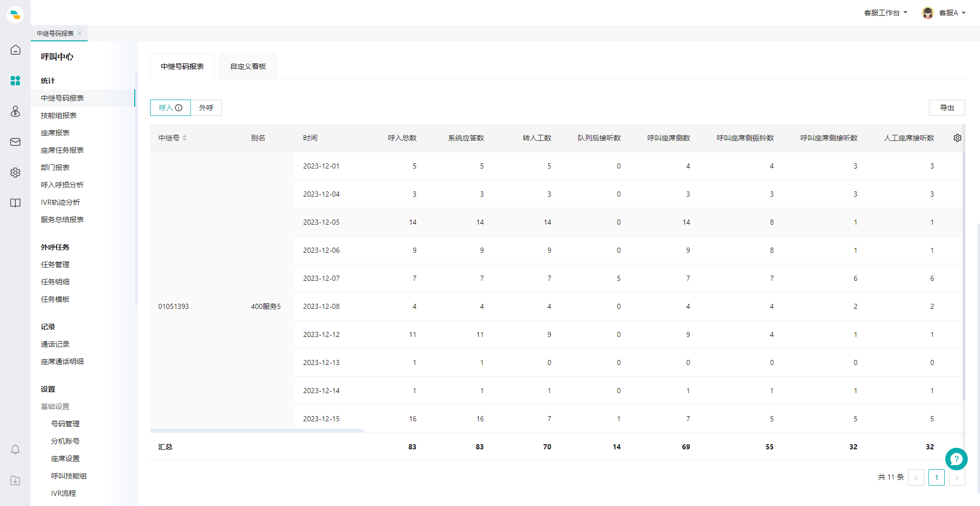Click the 转人工数 column header
This screenshot has width=980, height=506.
click(537, 138)
